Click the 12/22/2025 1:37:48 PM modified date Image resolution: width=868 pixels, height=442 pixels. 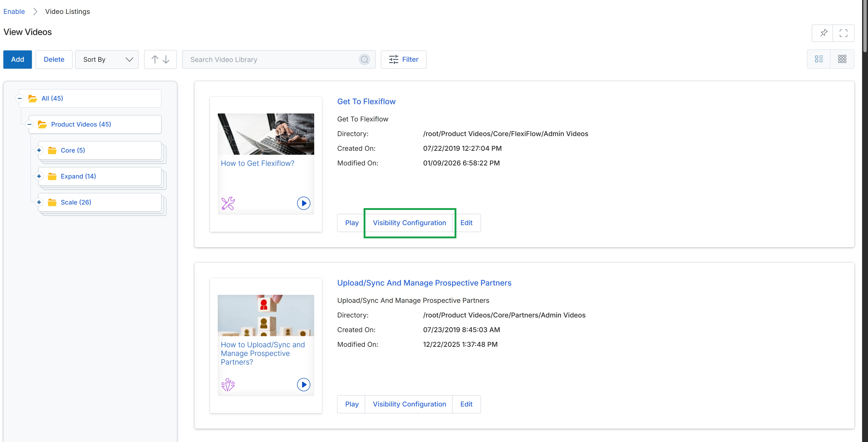pyautogui.click(x=460, y=344)
